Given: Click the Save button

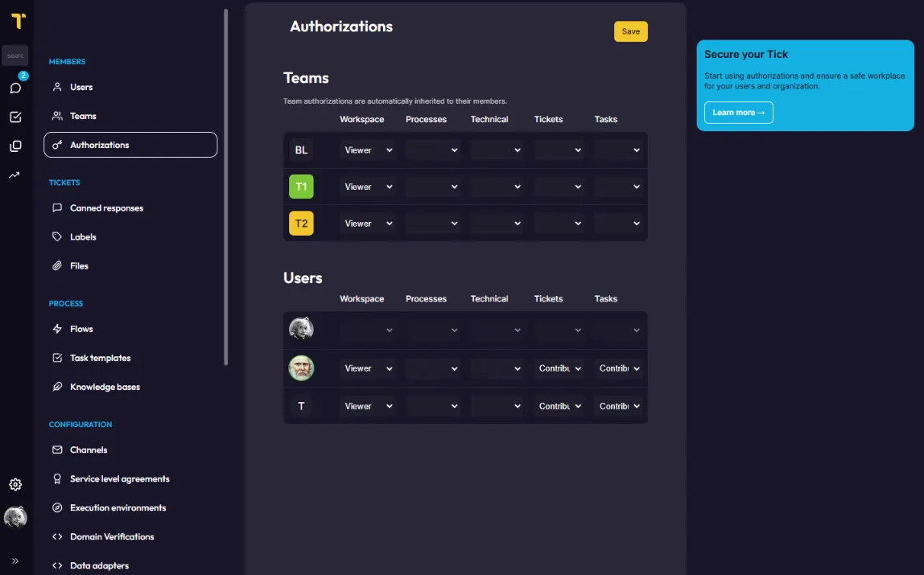Looking at the screenshot, I should coord(630,32).
